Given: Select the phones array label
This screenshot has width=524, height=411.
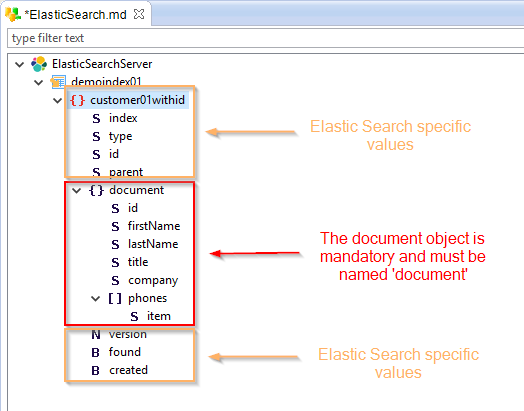Looking at the screenshot, I should point(147,298).
